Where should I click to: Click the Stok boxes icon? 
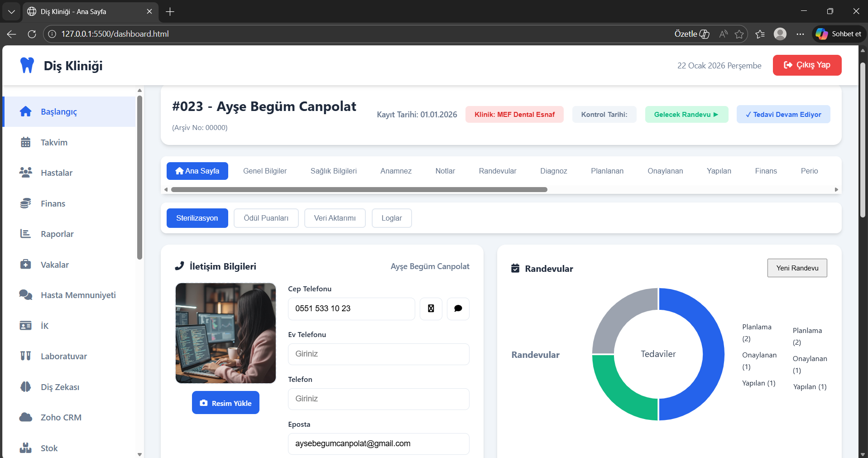coord(26,448)
